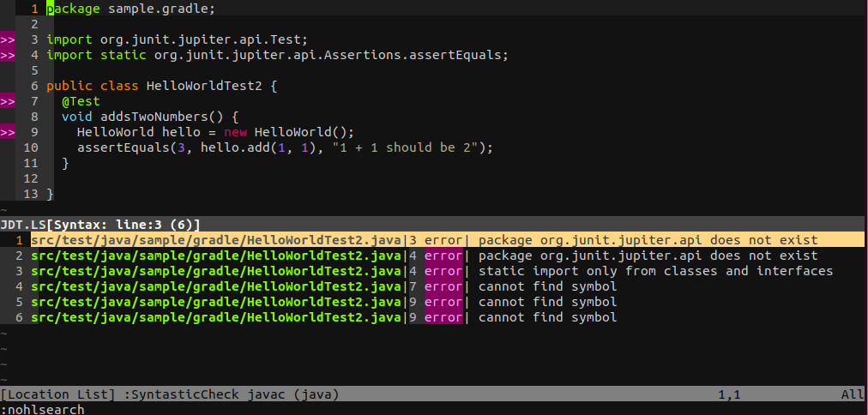Click the error sign marker on line 9

tap(8, 132)
